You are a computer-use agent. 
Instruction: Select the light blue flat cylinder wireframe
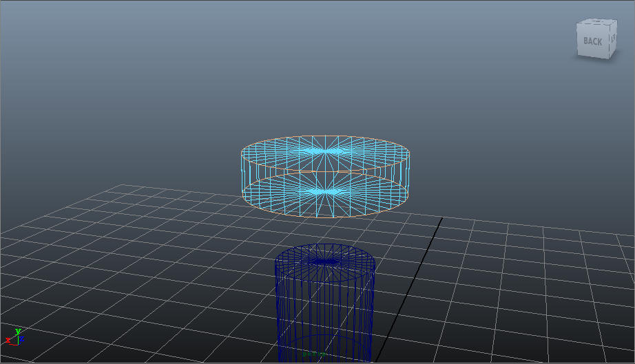pos(325,176)
